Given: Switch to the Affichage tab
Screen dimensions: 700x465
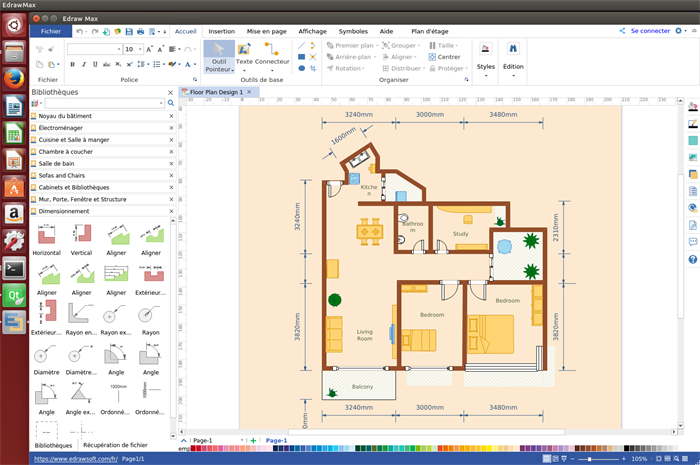Looking at the screenshot, I should click(x=312, y=31).
